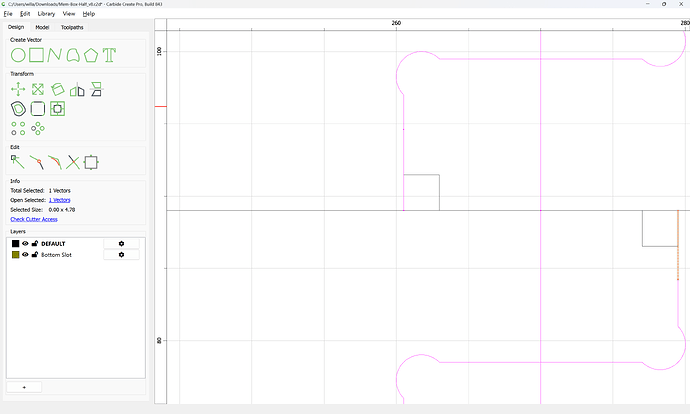
Task: Select the Rotate transform tool
Action: [57, 89]
